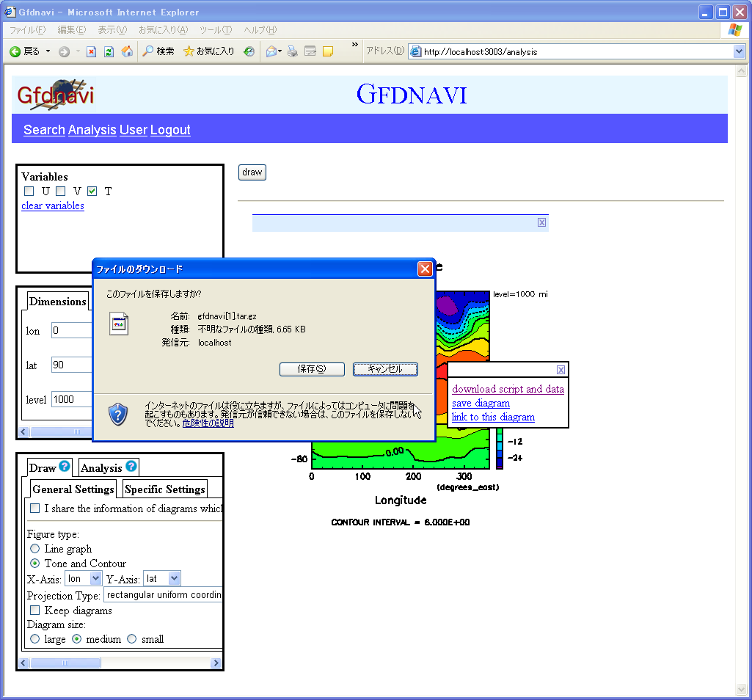
Task: Close the light-blue diagram header bar
Action: coord(541,222)
